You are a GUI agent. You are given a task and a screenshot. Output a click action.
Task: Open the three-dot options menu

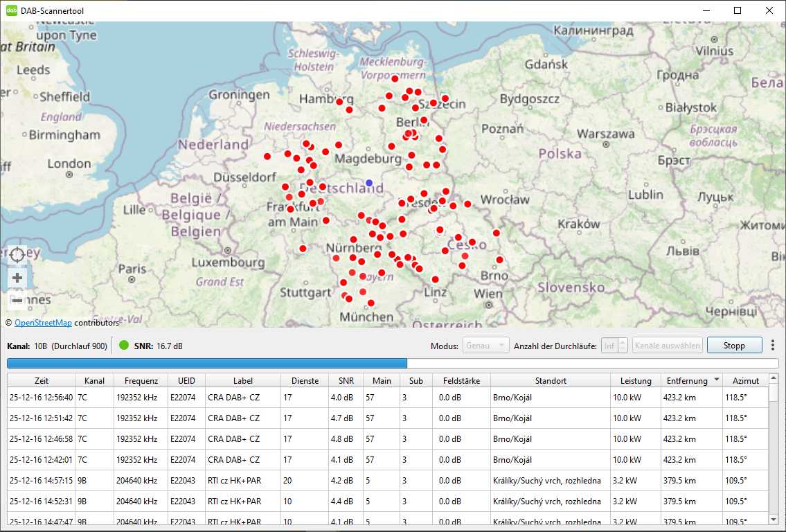pyautogui.click(x=773, y=345)
